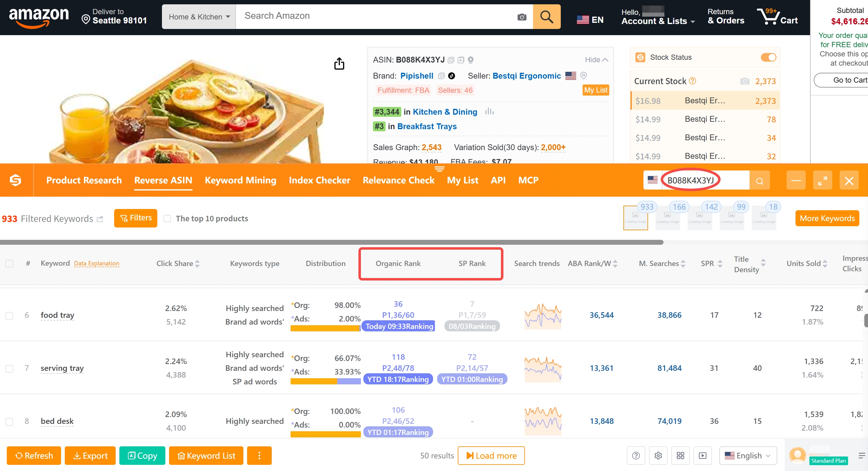Open the Breakfast Trays category link
Image resolution: width=868 pixels, height=471 pixels.
click(427, 126)
